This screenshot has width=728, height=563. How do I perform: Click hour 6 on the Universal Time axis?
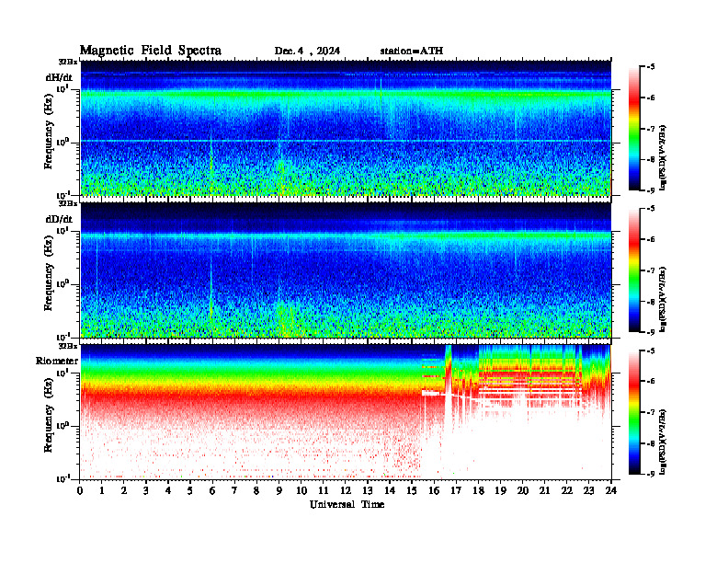point(212,491)
